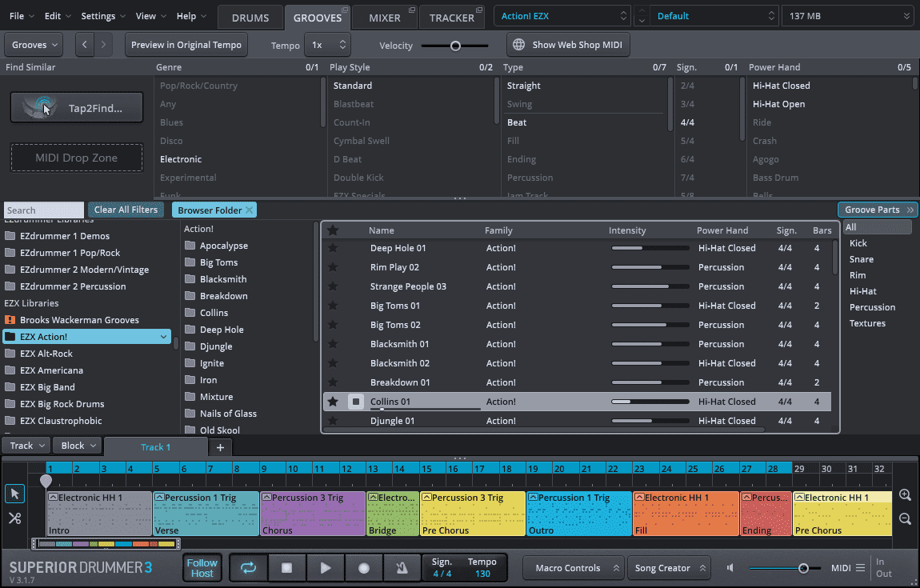Open the Track dropdown menu
The width and height of the screenshot is (920, 588).
tap(26, 446)
